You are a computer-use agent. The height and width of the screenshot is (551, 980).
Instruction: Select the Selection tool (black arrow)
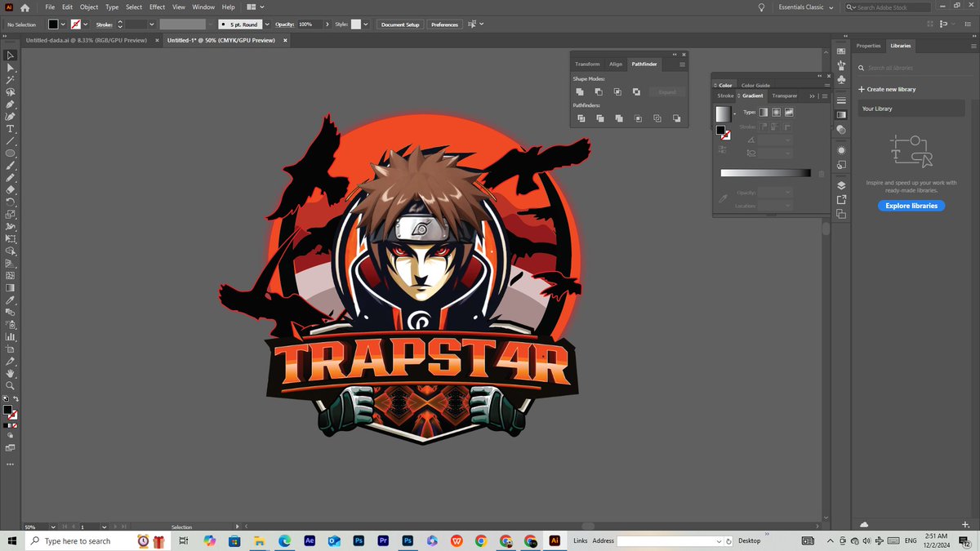11,56
